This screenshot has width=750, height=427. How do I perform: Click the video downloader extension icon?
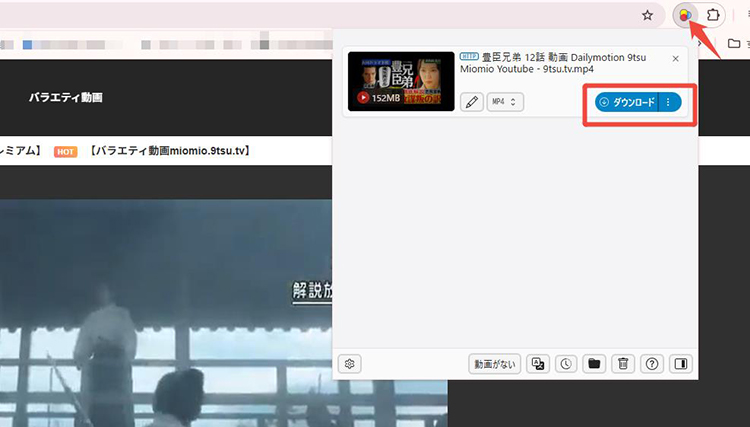click(x=685, y=16)
